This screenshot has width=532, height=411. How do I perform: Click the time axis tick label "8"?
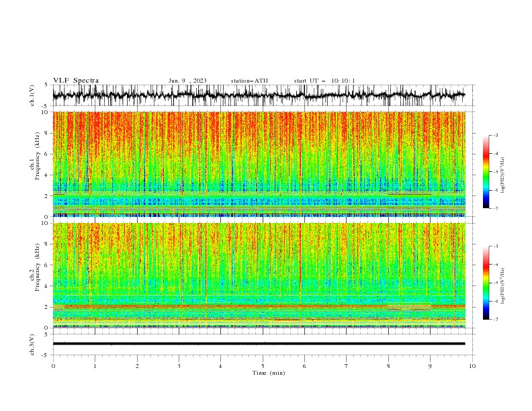[x=388, y=366]
